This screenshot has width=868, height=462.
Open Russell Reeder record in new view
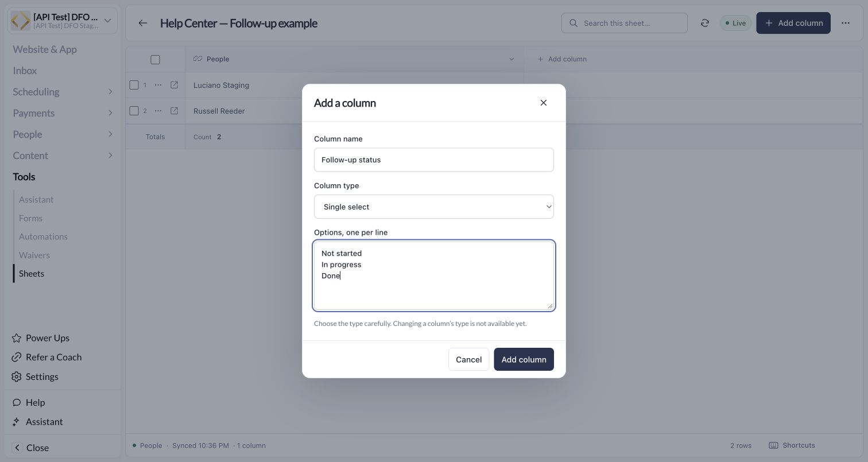click(174, 111)
